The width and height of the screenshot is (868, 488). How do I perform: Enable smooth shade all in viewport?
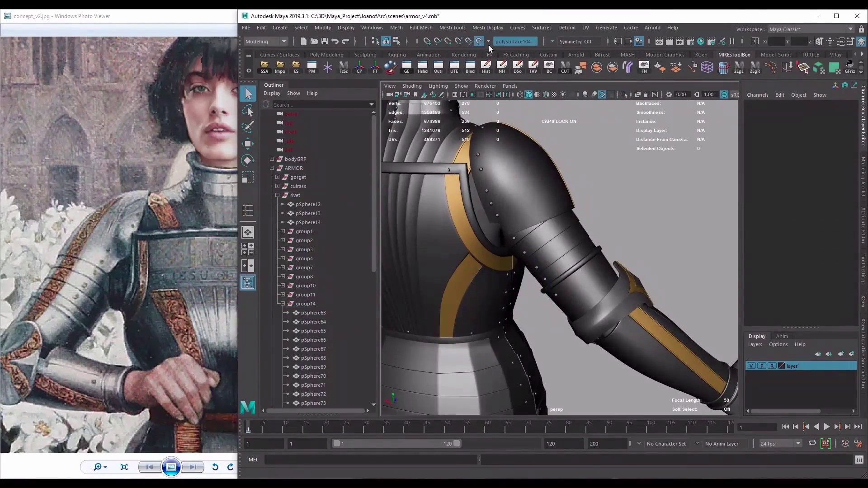(528, 94)
